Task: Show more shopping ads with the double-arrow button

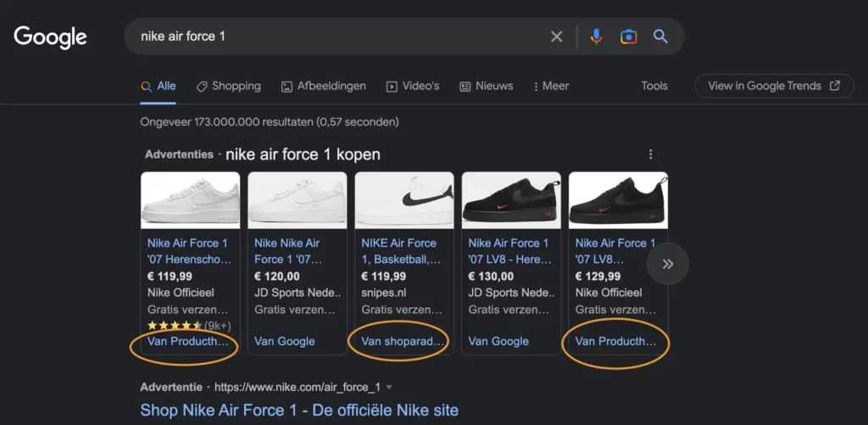Action: (x=668, y=264)
